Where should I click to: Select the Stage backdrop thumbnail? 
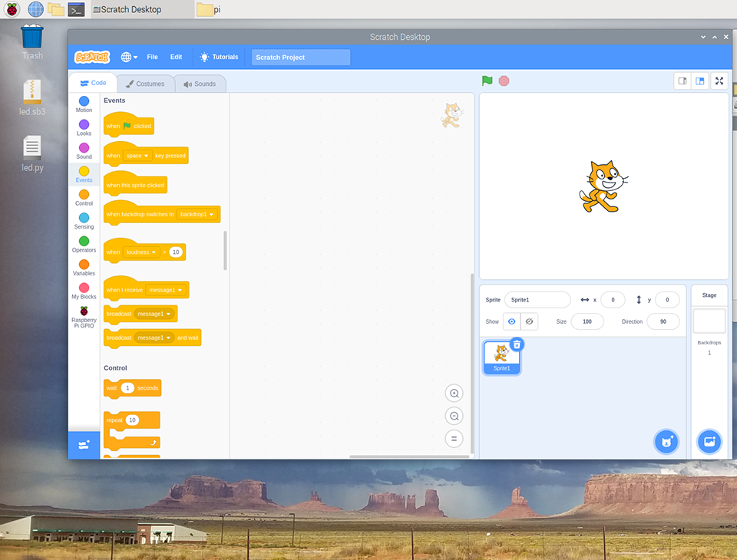point(709,321)
